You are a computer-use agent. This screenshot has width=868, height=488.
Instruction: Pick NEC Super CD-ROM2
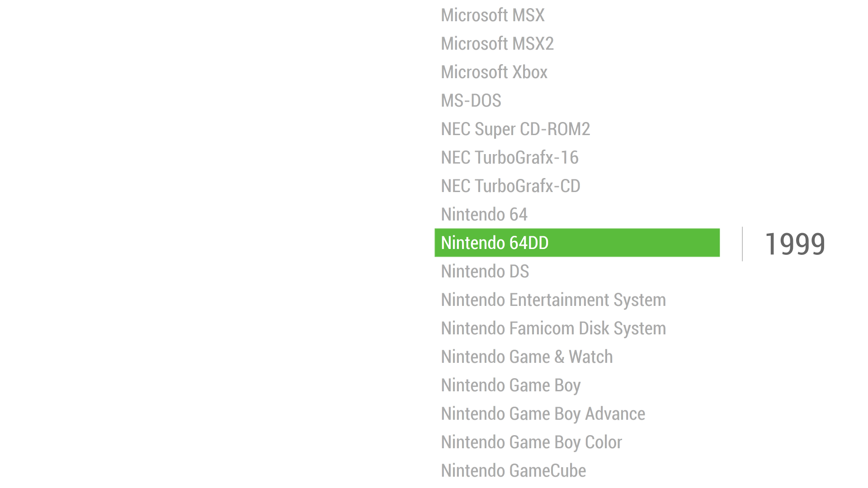[515, 129]
